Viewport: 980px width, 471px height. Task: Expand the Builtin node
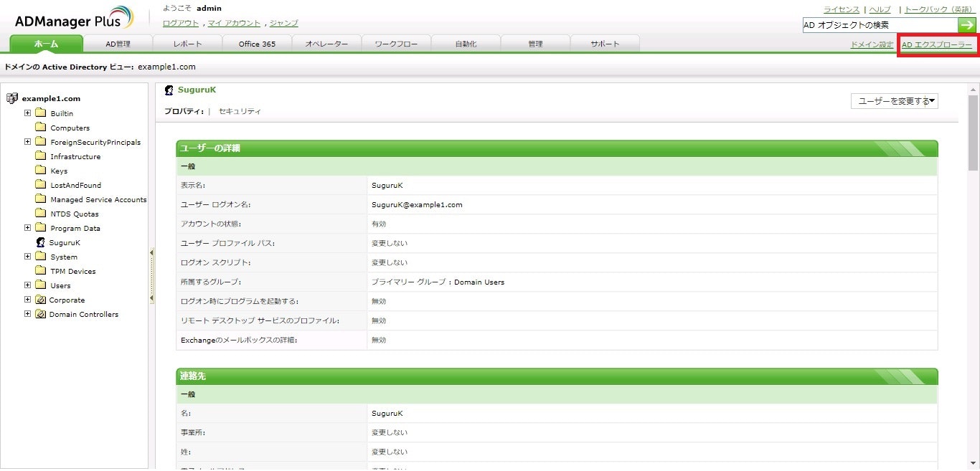[28, 113]
